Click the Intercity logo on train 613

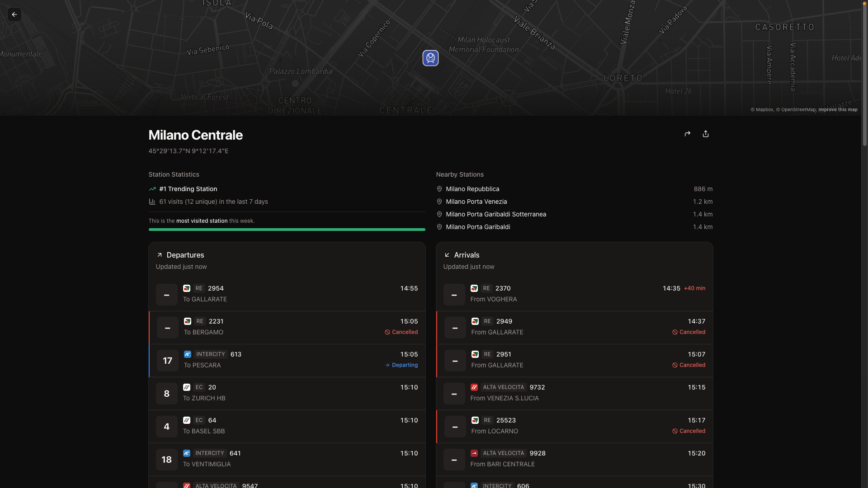tap(188, 354)
